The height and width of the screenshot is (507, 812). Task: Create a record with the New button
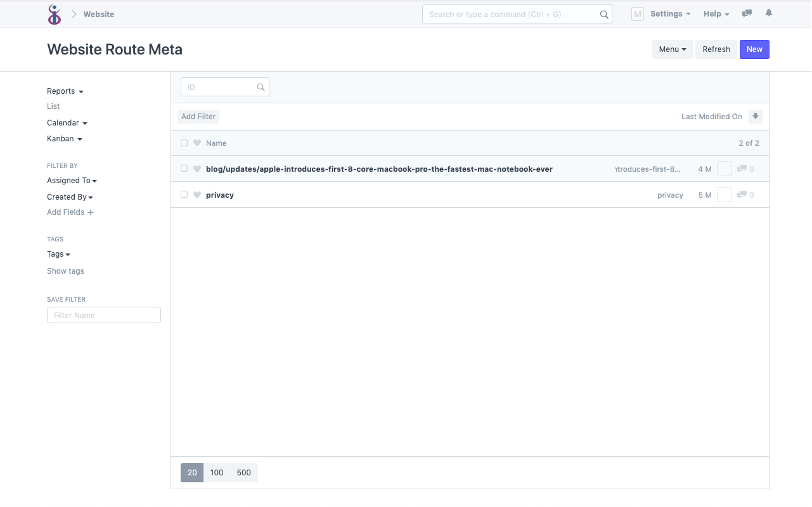click(754, 49)
